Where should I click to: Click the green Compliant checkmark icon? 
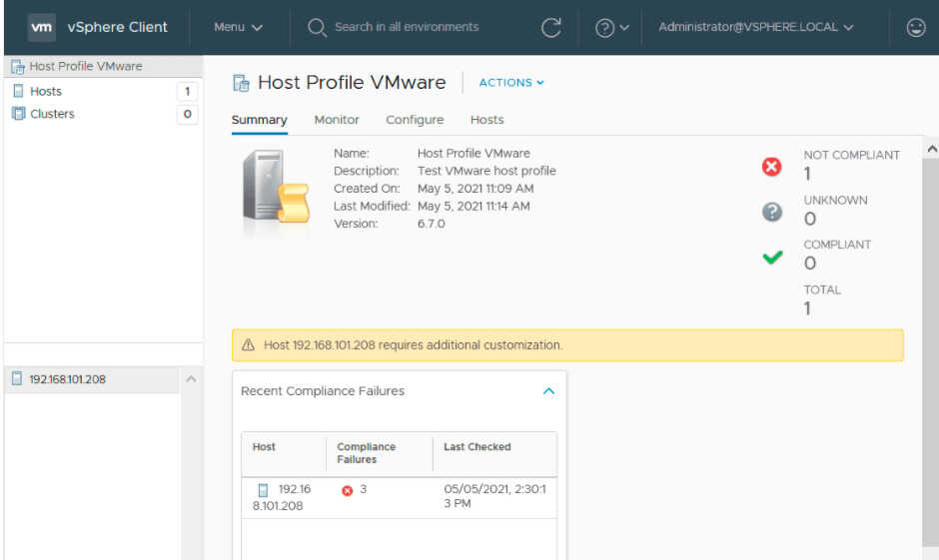[x=772, y=258]
